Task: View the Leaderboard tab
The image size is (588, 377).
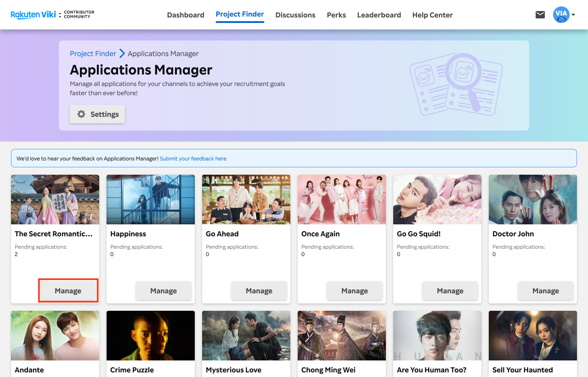Action: pyautogui.click(x=379, y=15)
